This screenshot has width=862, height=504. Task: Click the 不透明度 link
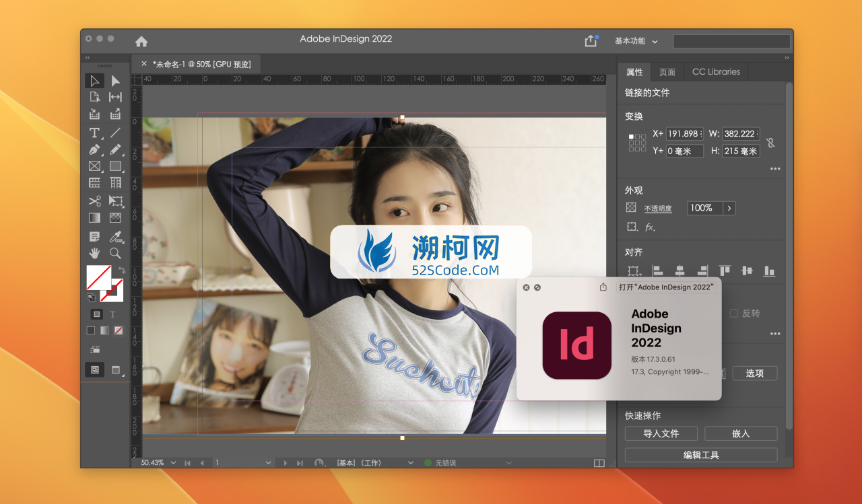pos(658,209)
